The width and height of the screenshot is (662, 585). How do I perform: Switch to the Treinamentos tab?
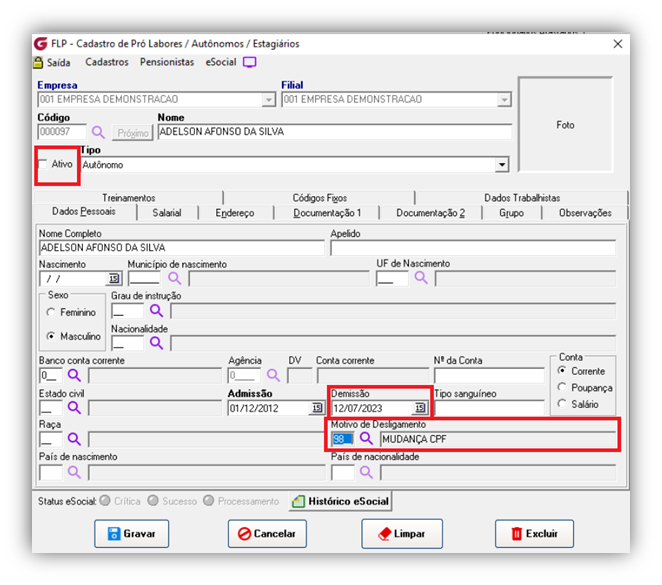pos(128,198)
